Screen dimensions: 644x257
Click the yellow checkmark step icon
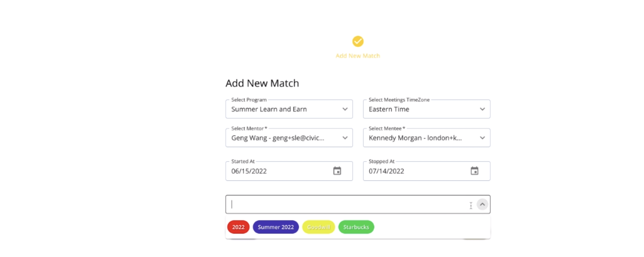358,41
